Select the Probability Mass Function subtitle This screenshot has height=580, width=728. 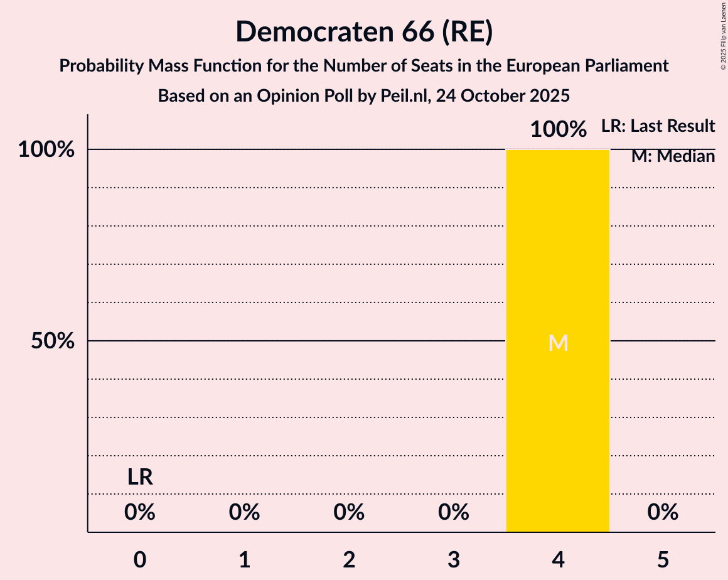(364, 66)
